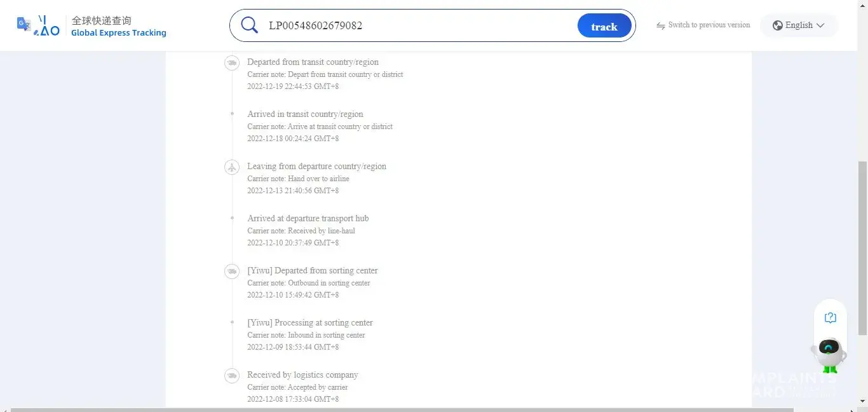868x412 pixels.
Task: Open the English language dropdown
Action: [799, 25]
